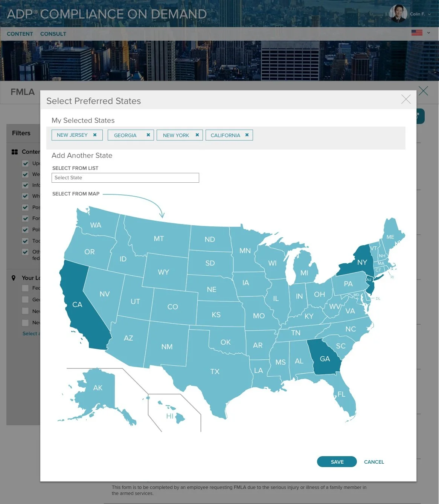Viewport: 439px width, 504px height.
Task: Deselect New York on the map
Action: click(362, 262)
